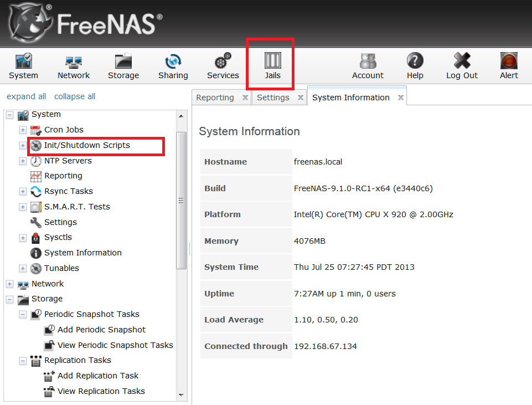The width and height of the screenshot is (532, 405).
Task: Click the Settings wrench icon in tree
Action: (x=35, y=222)
